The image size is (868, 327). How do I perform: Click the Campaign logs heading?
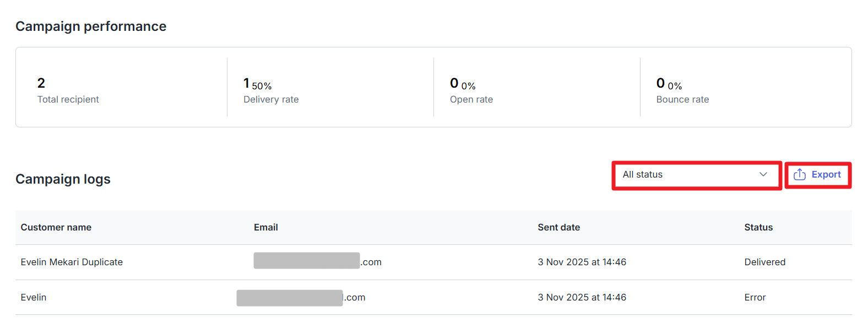[x=63, y=179]
